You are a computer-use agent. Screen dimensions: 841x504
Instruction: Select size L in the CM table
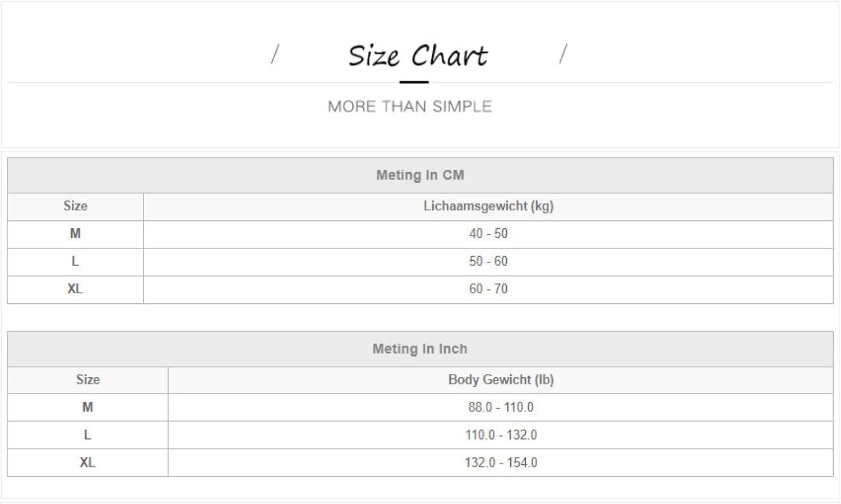coord(75,261)
